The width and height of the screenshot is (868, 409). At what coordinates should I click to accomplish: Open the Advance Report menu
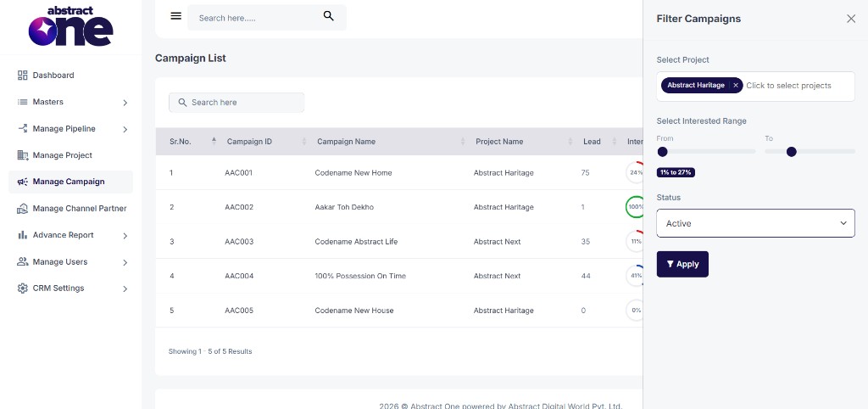(70, 235)
